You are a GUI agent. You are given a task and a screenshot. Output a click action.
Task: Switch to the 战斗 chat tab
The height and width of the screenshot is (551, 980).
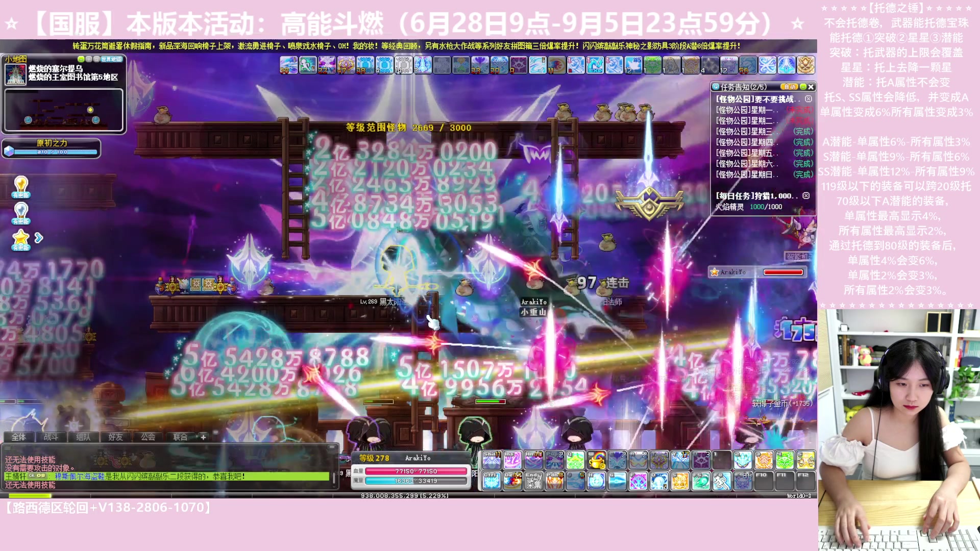51,437
